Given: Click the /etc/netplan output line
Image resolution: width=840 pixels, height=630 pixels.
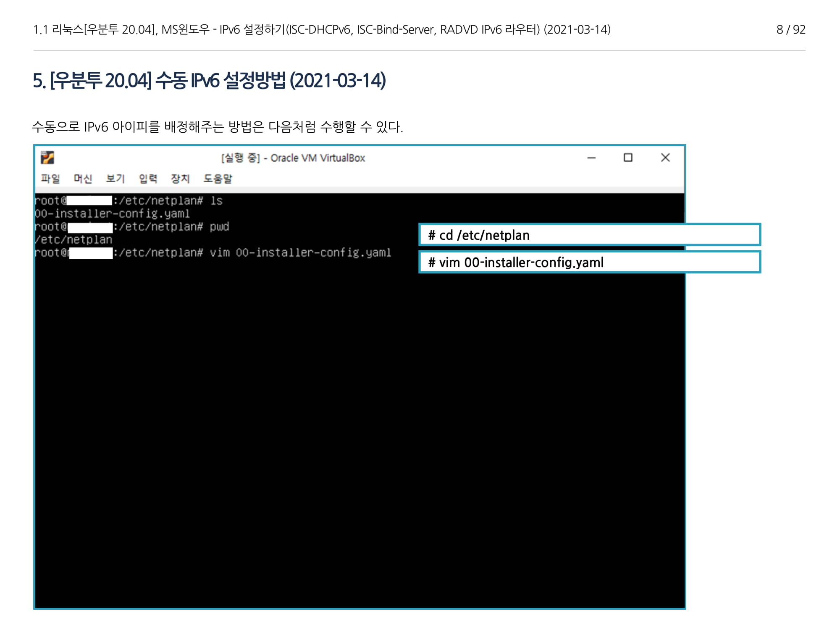Looking at the screenshot, I should (x=73, y=240).
